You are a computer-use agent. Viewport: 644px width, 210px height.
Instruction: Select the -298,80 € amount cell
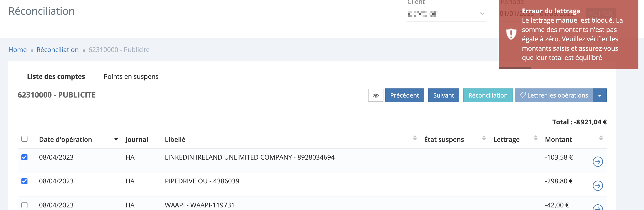559,181
